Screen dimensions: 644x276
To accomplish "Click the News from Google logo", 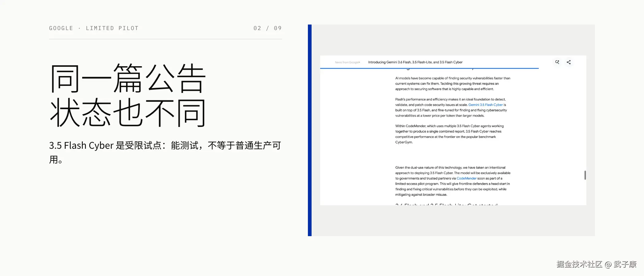I will (x=347, y=62).
